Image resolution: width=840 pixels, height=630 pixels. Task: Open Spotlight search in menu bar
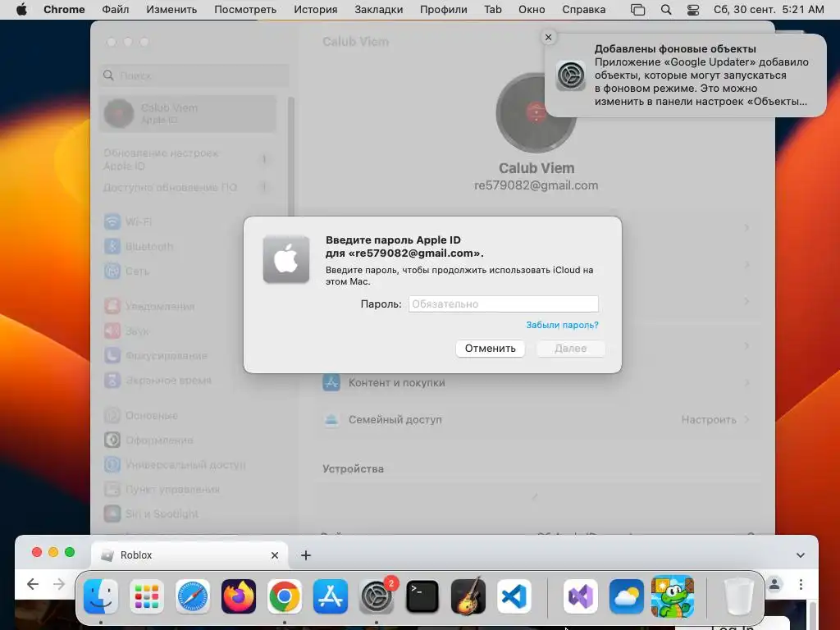tap(666, 10)
